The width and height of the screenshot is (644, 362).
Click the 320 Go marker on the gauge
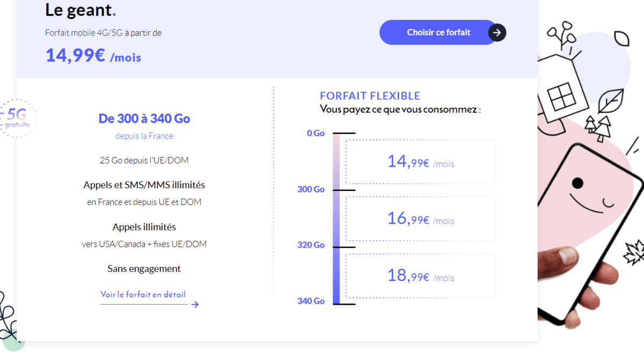tap(311, 245)
